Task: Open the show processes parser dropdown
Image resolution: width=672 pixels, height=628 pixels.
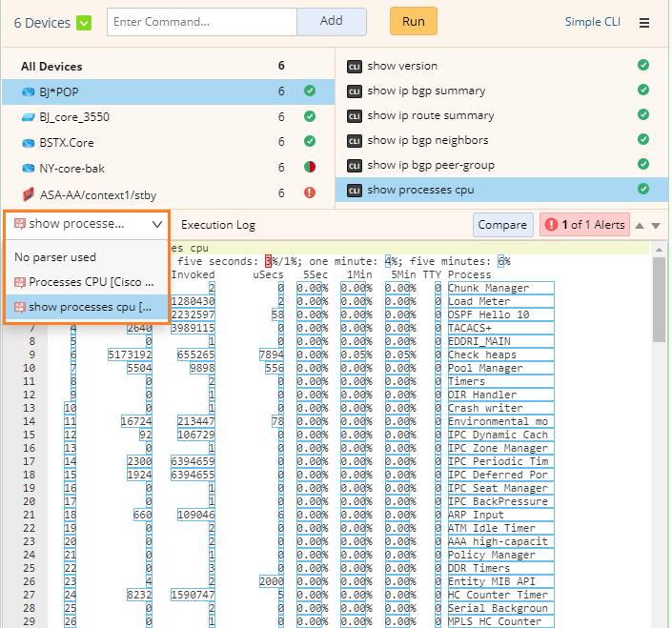Action: click(x=87, y=224)
